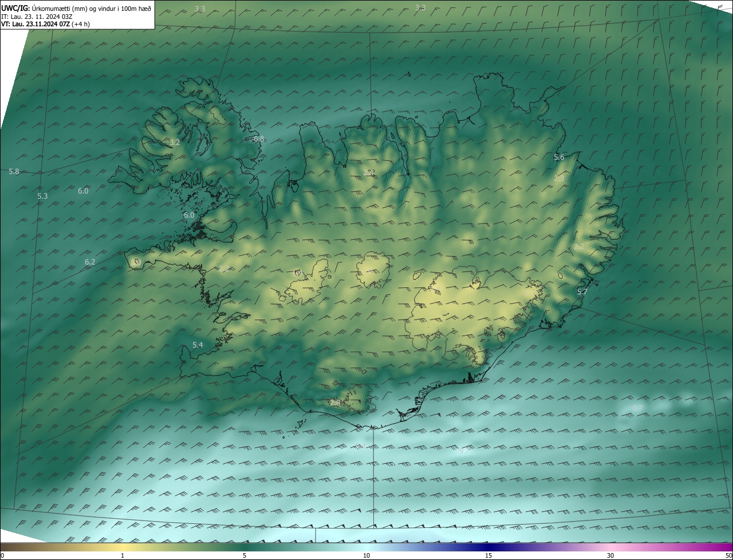Click the '10' tick label on the colorbar
Screen dimensions: 733x560
(366, 555)
